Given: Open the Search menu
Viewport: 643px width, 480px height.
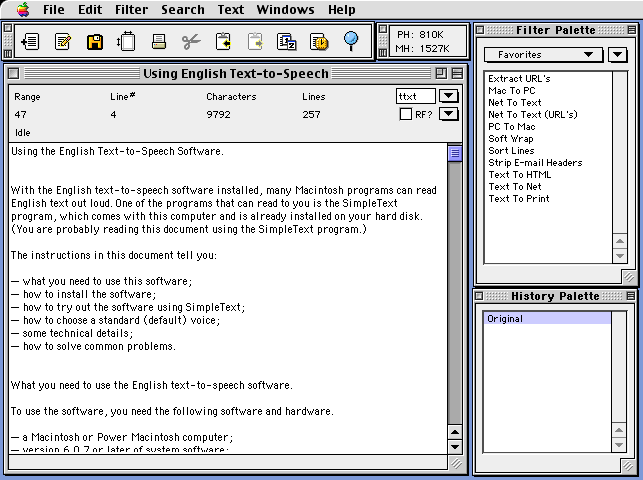Looking at the screenshot, I should 182,9.
